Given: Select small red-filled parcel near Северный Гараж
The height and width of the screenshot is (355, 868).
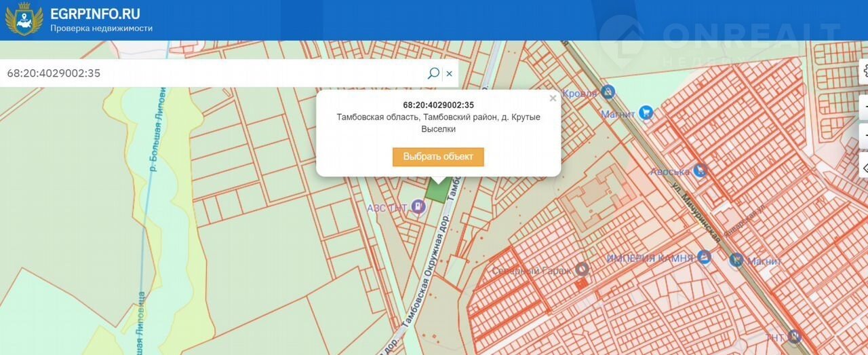Looking at the screenshot, I should tap(579, 283).
